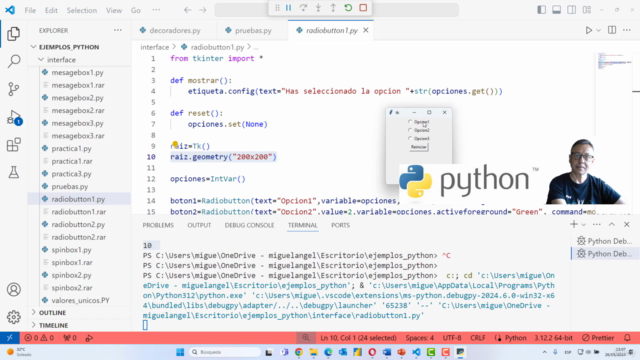
Task: Change encoding via UTF-8 status item
Action: [452, 338]
